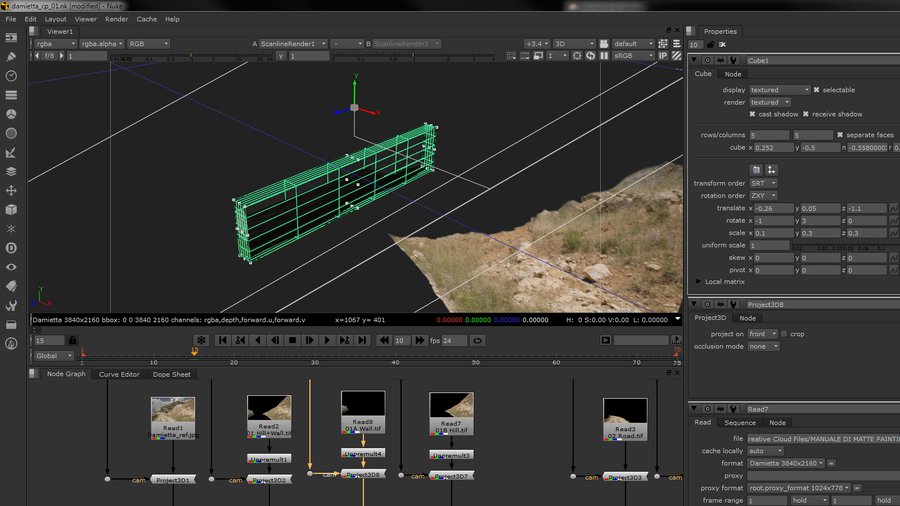The image size is (900, 506).
Task: Click the Deep nodes D icon
Action: tap(11, 248)
